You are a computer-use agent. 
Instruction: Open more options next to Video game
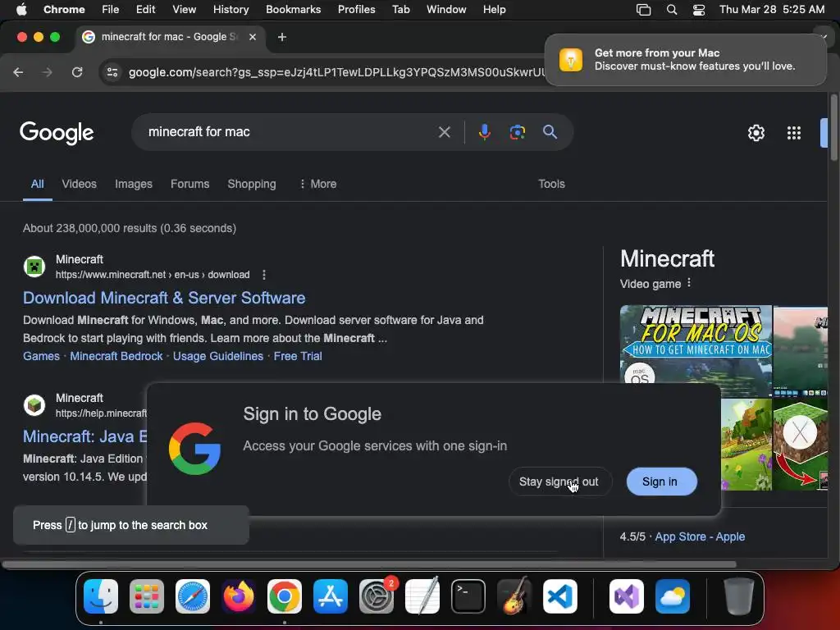pos(689,283)
